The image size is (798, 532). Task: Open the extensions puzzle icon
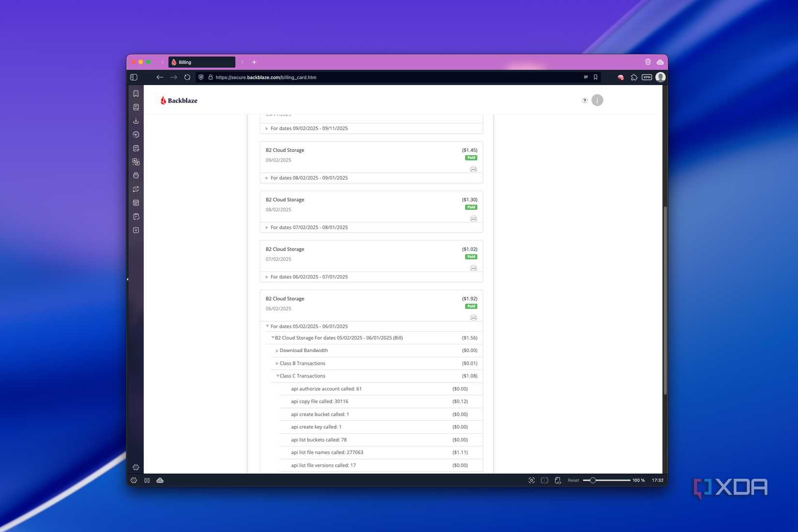634,77
